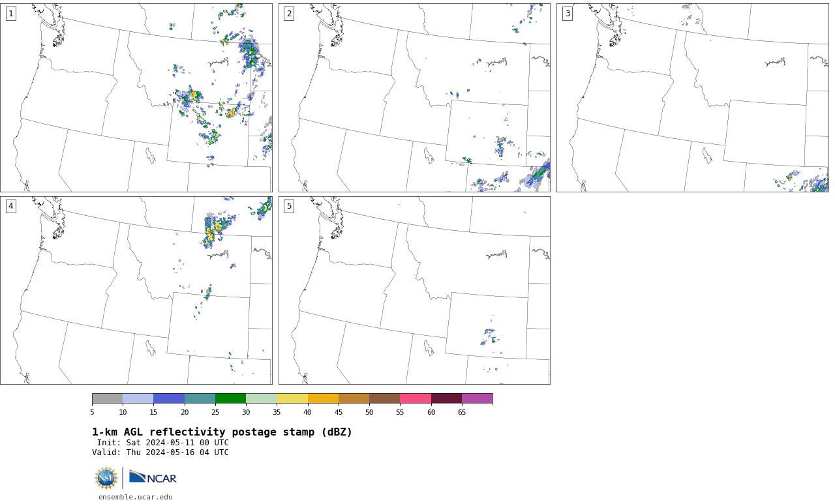Click the panel number label '4'
This screenshot has width=835, height=504.
pos(10,206)
